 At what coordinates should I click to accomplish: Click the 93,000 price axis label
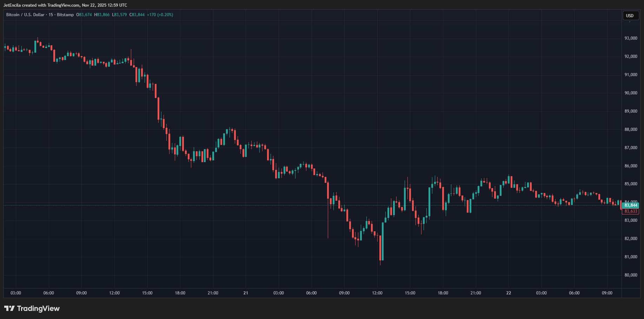click(x=631, y=38)
